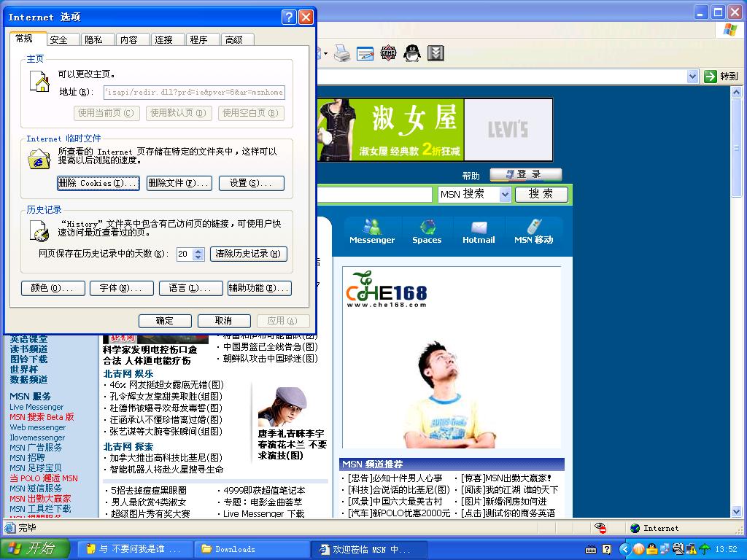Image resolution: width=747 pixels, height=560 pixels.
Task: Open the MSN 短信服务 sidebar link
Action: (36, 489)
